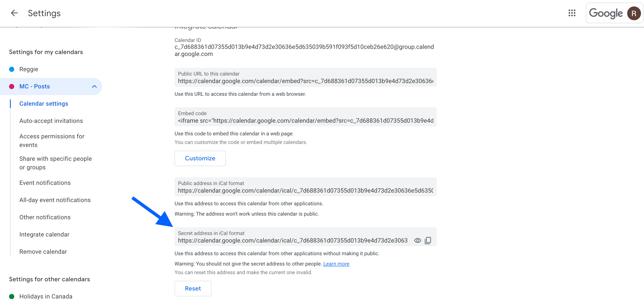This screenshot has height=306, width=644.
Task: Click the back arrow next to Settings
Action: [14, 13]
